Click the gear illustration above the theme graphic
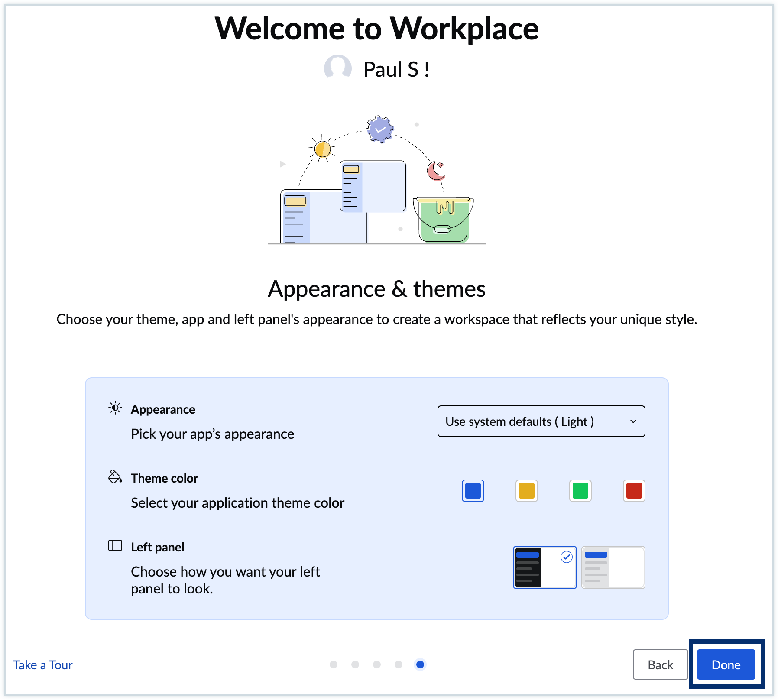Image resolution: width=778 pixels, height=700 pixels. pos(380,130)
